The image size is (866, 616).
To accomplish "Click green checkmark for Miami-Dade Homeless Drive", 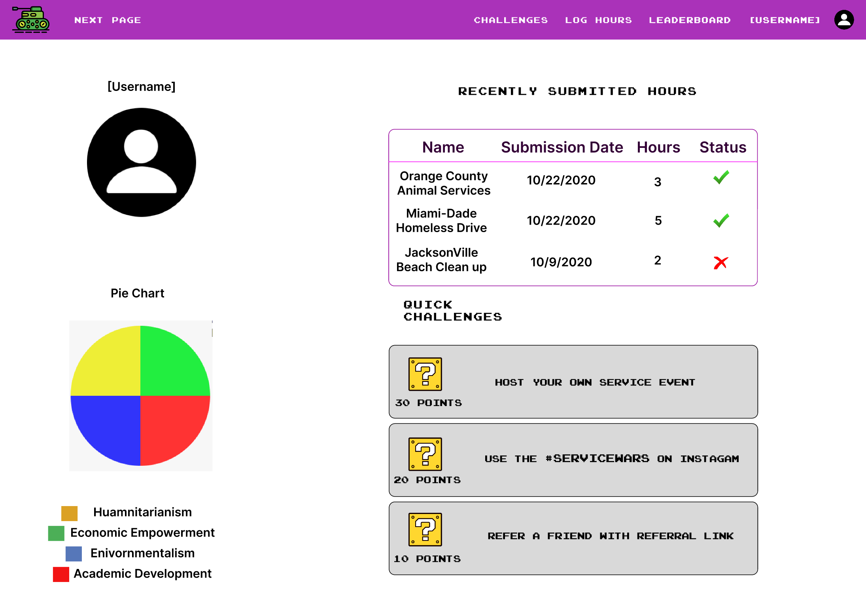I will [x=721, y=220].
